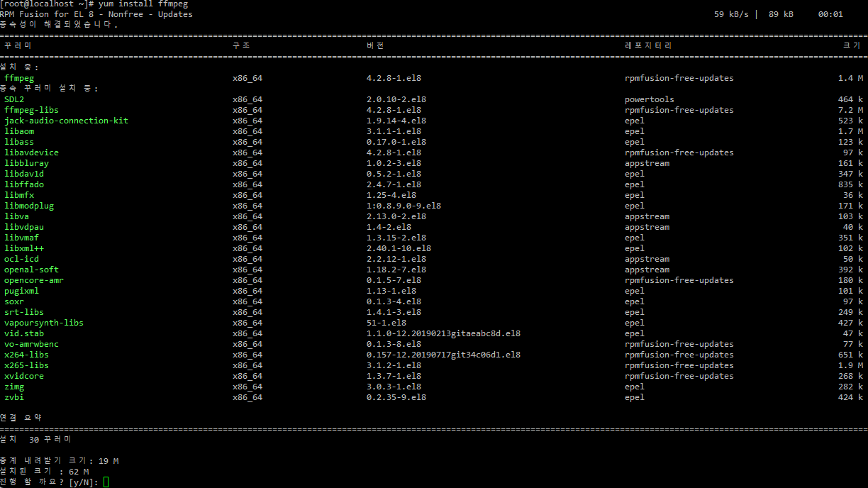Select the xvidcore package name
Viewport: 868px width, 488px height.
[x=24, y=376]
